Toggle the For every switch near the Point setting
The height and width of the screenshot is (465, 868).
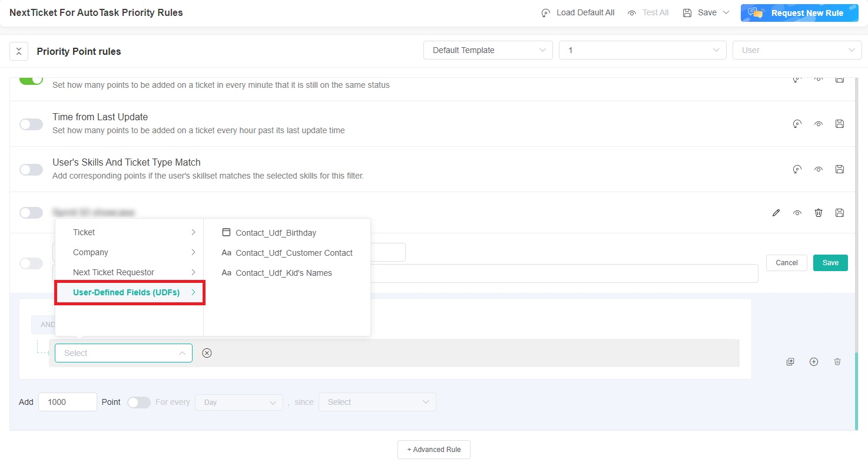139,402
